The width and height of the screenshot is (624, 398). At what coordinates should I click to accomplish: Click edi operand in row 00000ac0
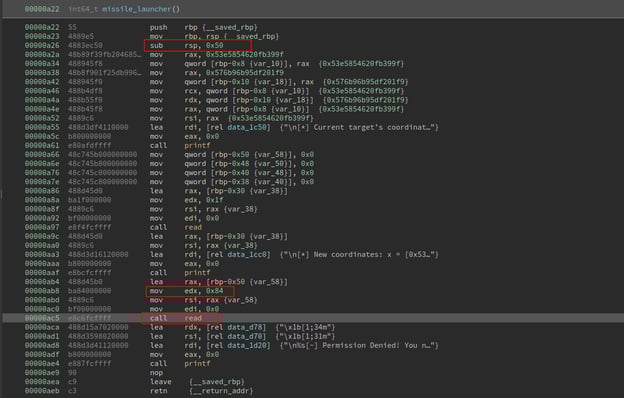click(x=190, y=309)
